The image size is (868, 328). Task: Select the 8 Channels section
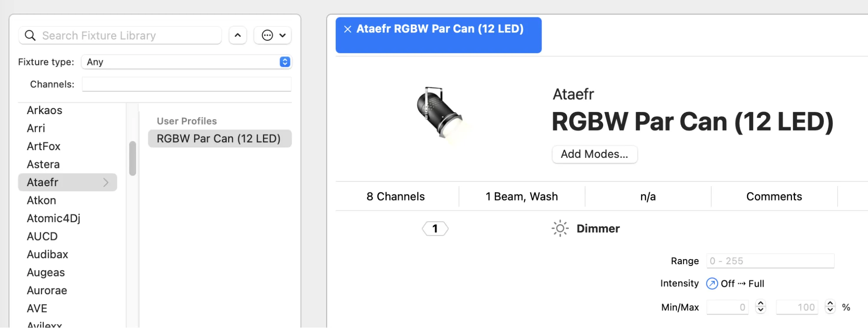[x=396, y=197]
